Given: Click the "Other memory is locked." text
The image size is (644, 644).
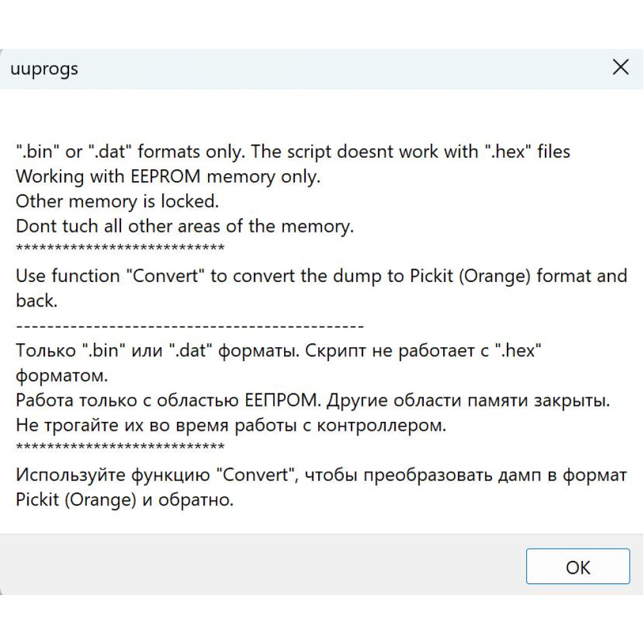Looking at the screenshot, I should tap(117, 201).
